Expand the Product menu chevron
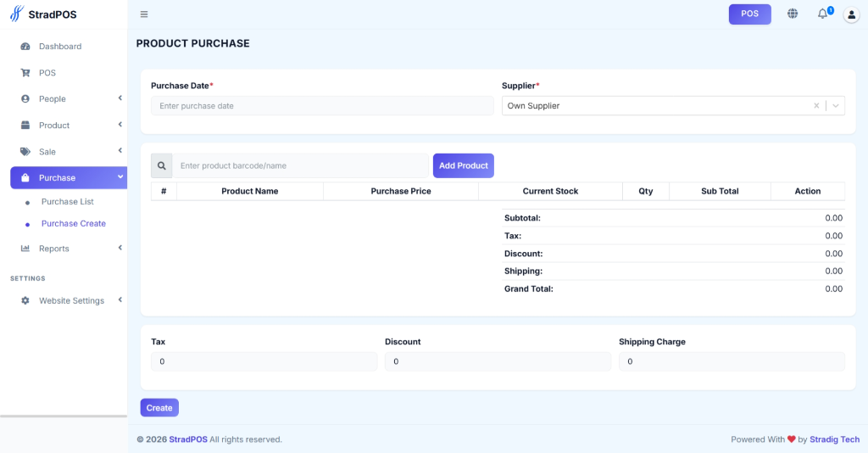 [x=120, y=125]
